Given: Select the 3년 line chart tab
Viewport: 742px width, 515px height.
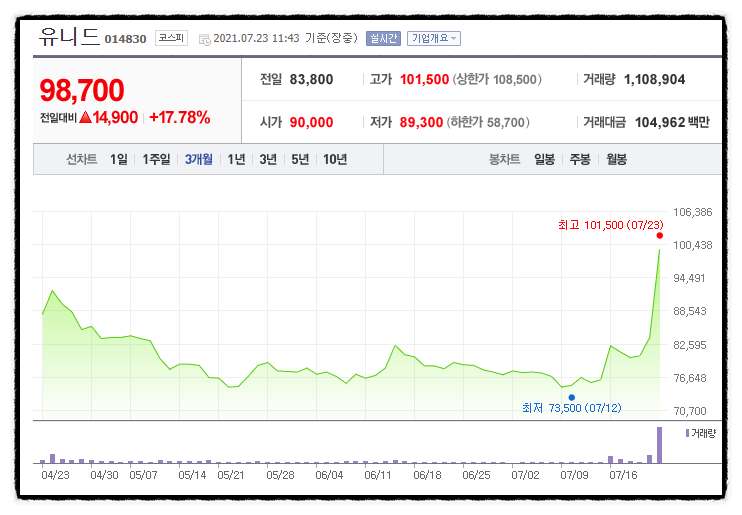Looking at the screenshot, I should coord(268,160).
